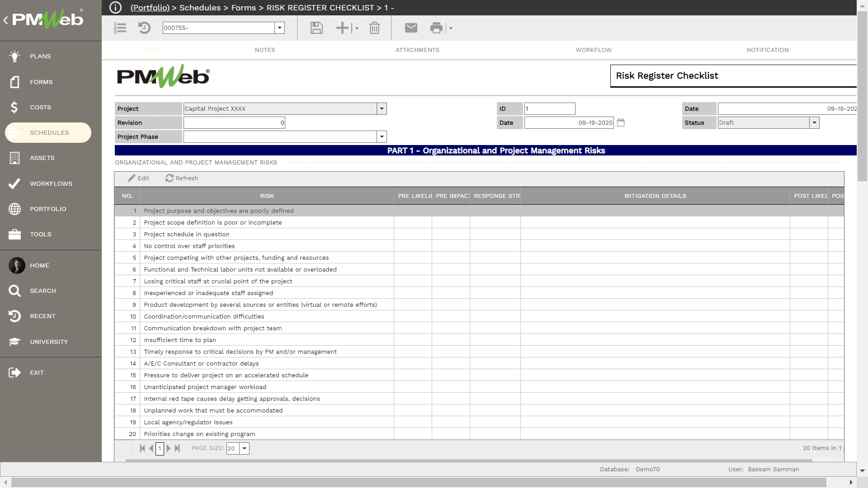Open the date calendar picker

[620, 122]
